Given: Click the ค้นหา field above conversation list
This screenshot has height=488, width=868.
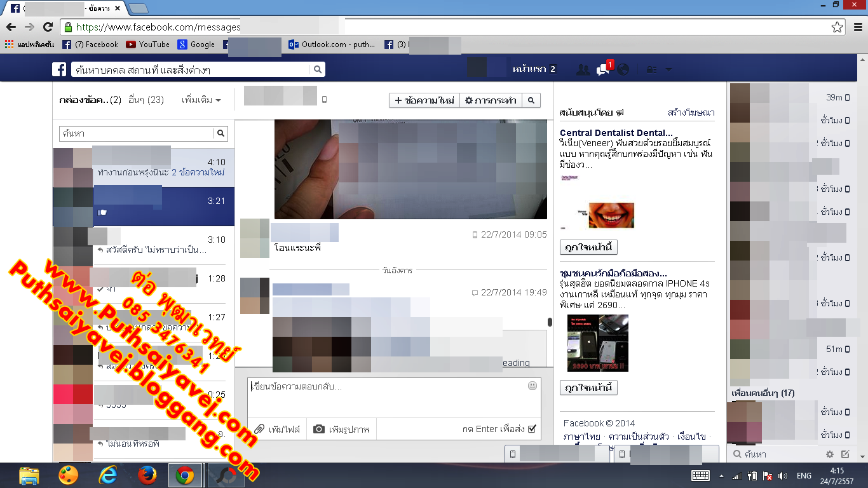Looking at the screenshot, I should [x=137, y=133].
